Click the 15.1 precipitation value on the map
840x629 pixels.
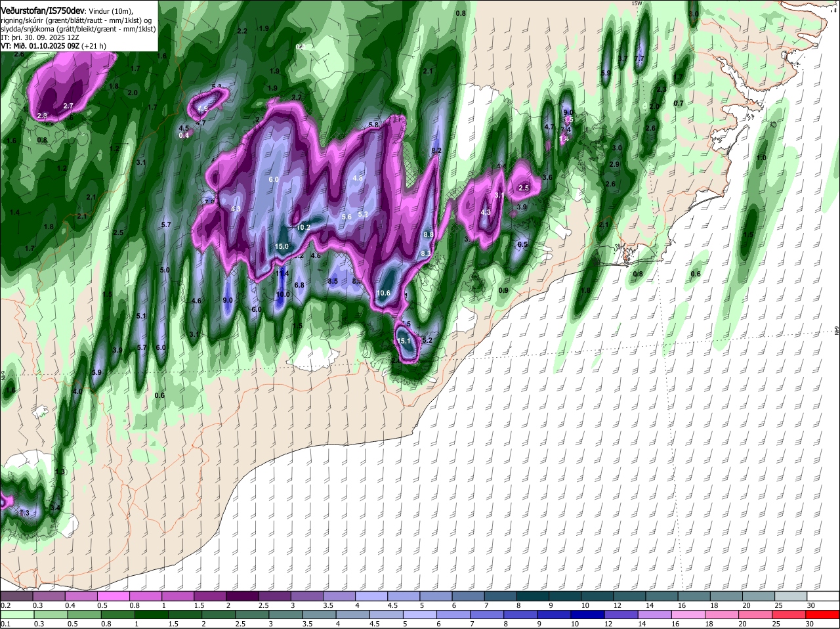pyautogui.click(x=404, y=341)
